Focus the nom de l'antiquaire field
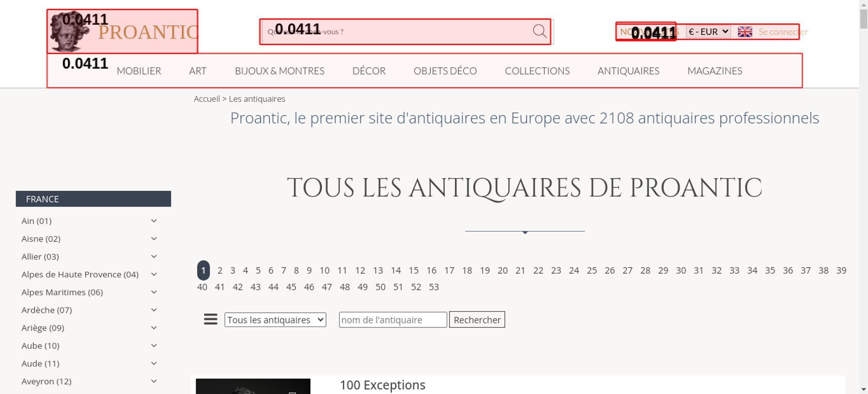868x394 pixels. pos(392,320)
